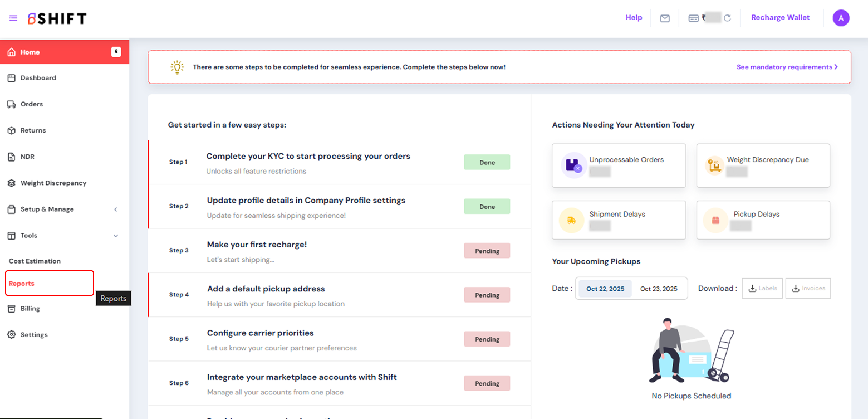Go to Orders in the sidebar

tap(32, 104)
